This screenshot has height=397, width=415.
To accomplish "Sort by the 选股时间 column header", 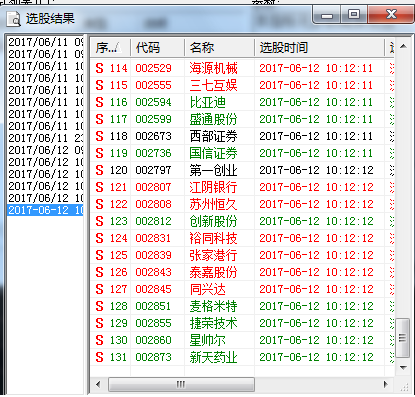I will coord(319,48).
